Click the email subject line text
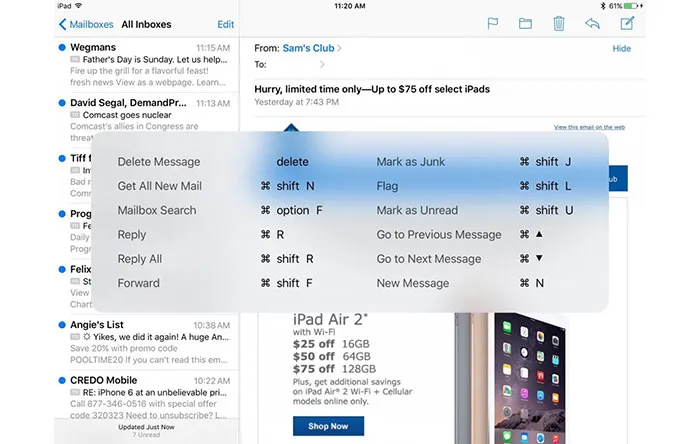The image size is (700, 444). (x=372, y=89)
